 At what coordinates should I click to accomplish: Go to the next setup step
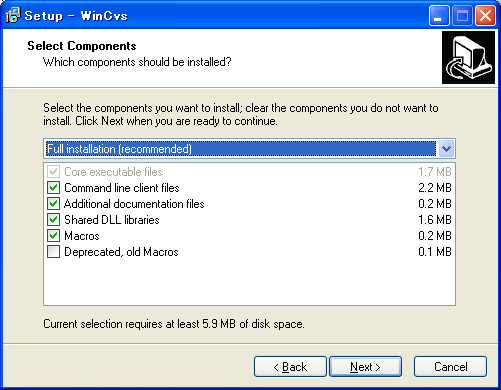click(x=365, y=367)
